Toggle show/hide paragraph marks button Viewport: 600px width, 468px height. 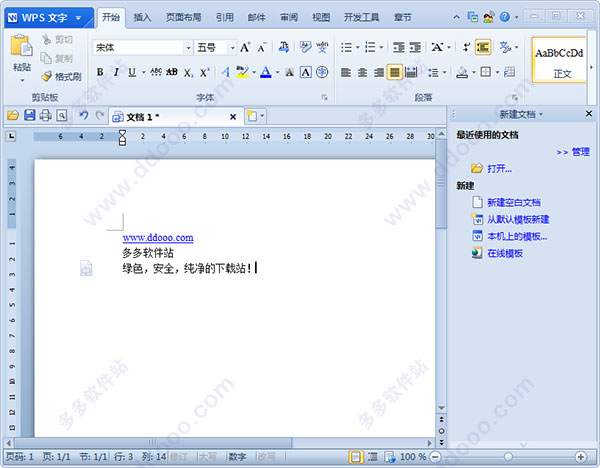click(x=466, y=47)
